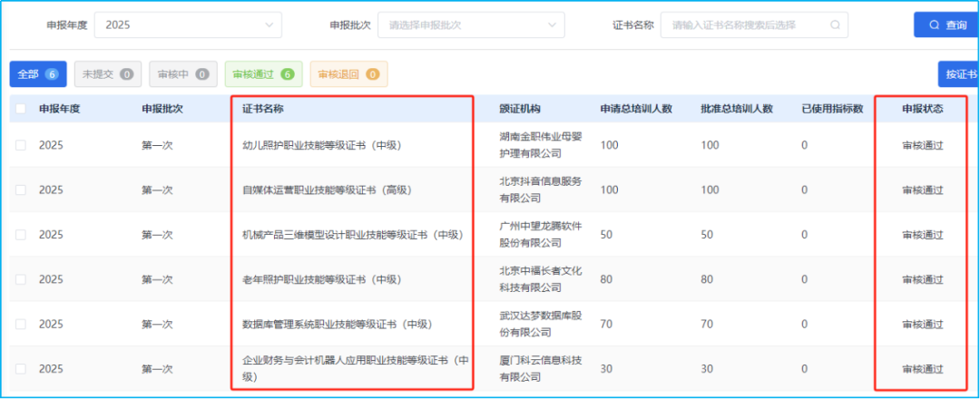
Task: Check the row for 幼儿照护职业技能等级证书
Action: click(x=21, y=145)
